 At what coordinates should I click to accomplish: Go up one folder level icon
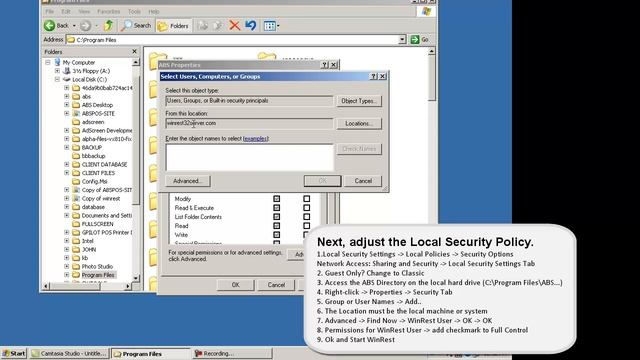pyautogui.click(x=108, y=25)
